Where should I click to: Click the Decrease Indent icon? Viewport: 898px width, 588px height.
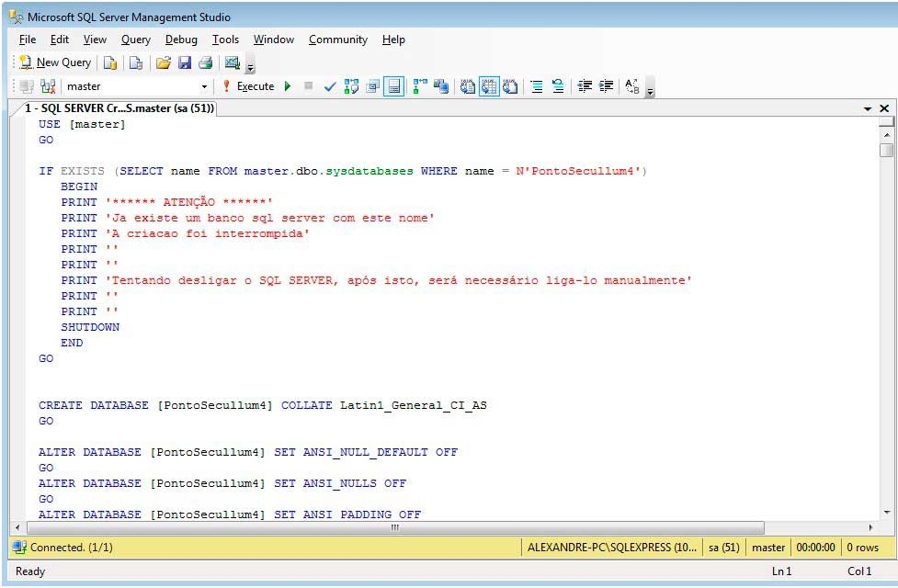585,86
